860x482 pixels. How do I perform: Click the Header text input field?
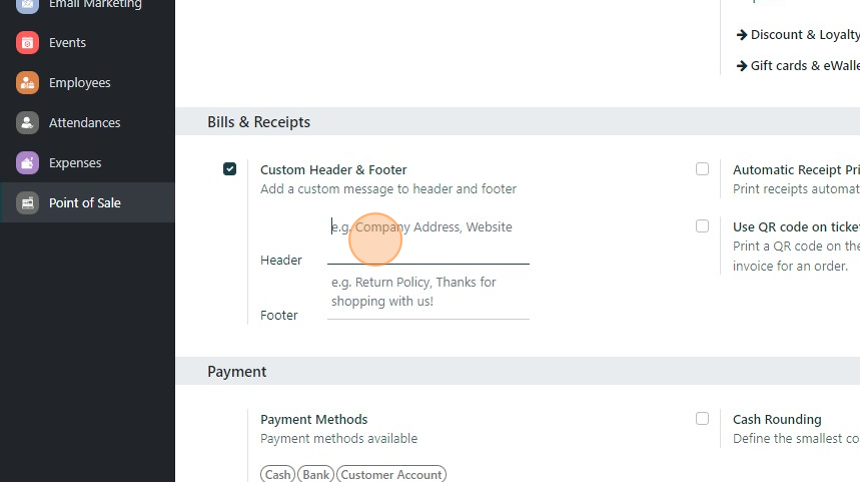(428, 240)
